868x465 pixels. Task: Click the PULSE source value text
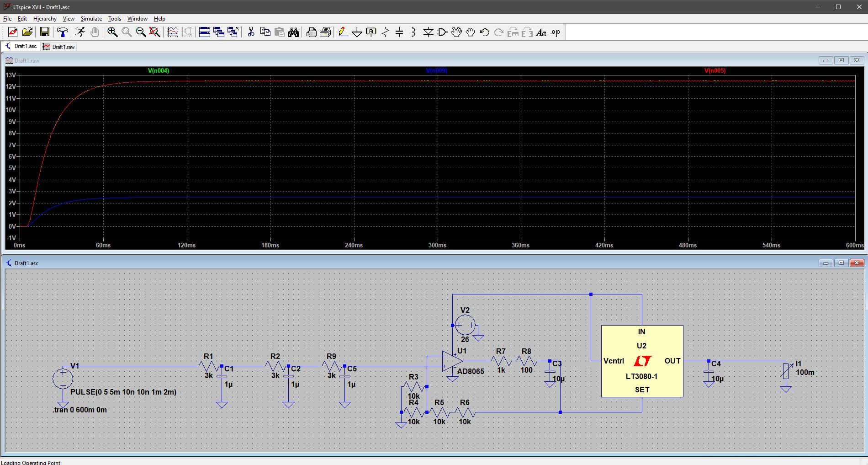pyautogui.click(x=123, y=392)
